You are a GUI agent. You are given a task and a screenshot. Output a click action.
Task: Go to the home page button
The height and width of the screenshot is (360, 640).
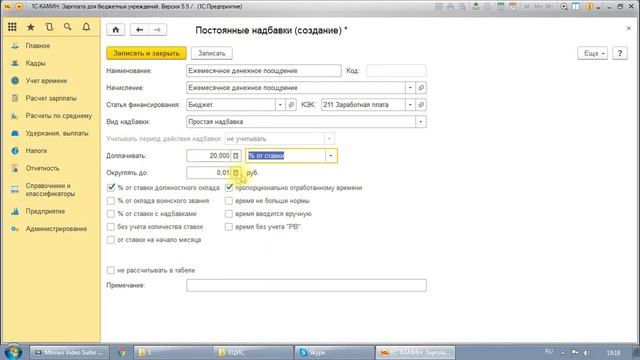click(x=116, y=30)
